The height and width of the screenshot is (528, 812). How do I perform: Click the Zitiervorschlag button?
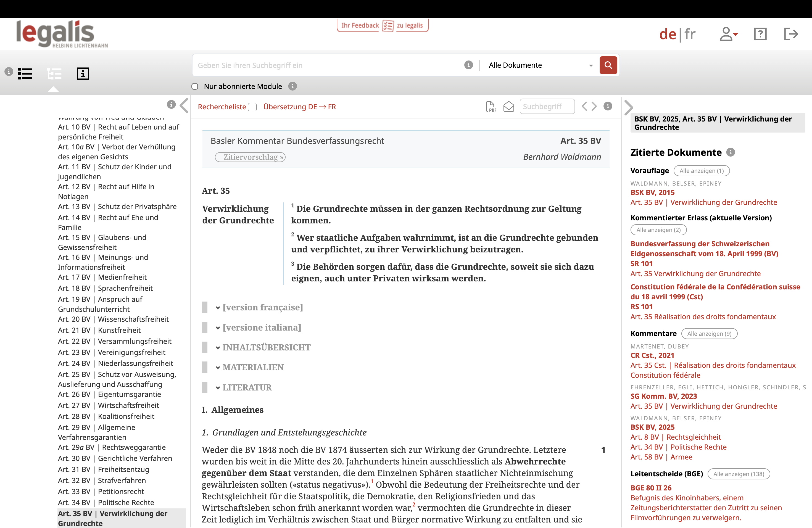(250, 157)
